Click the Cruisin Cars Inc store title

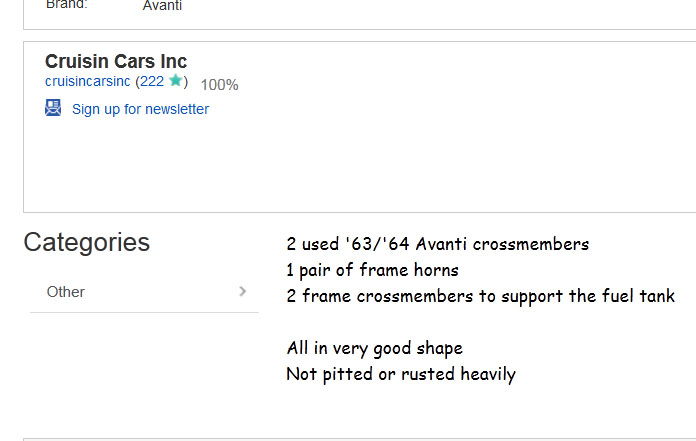pos(116,61)
